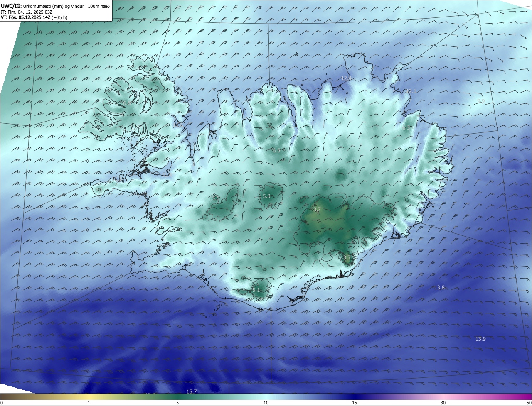Click the 15.7 value label
This screenshot has width=532, height=406.
[x=192, y=391]
